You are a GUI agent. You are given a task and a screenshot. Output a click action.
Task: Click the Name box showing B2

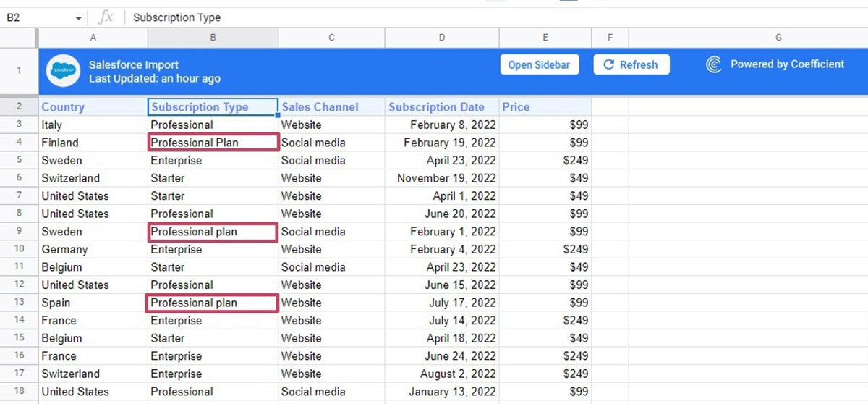36,17
